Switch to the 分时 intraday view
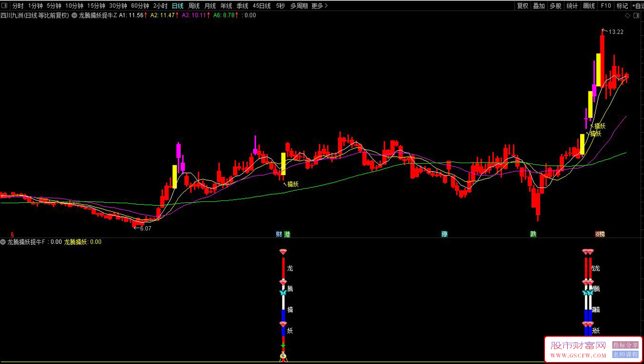Image resolution: width=644 pixels, height=364 pixels. 18,6
